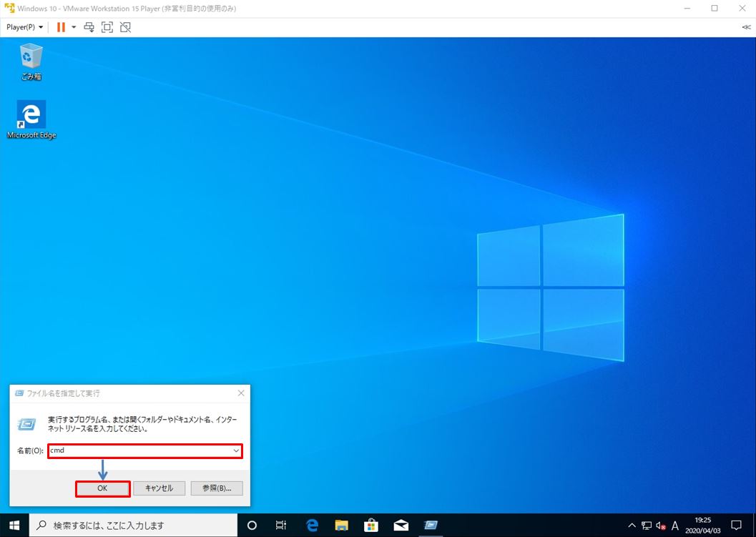This screenshot has width=756, height=537.
Task: Click the muted volume tray icon
Action: click(x=661, y=526)
